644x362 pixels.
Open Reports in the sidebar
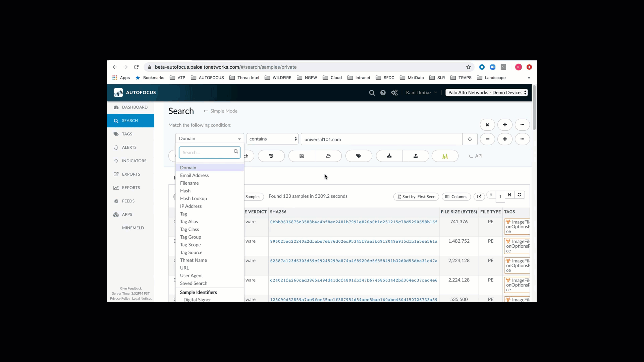coord(131,188)
